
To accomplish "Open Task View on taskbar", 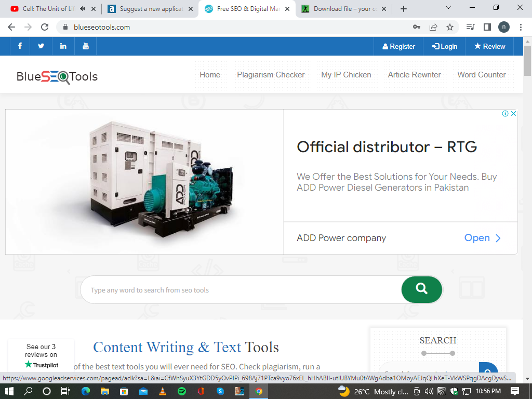I will pos(65,391).
